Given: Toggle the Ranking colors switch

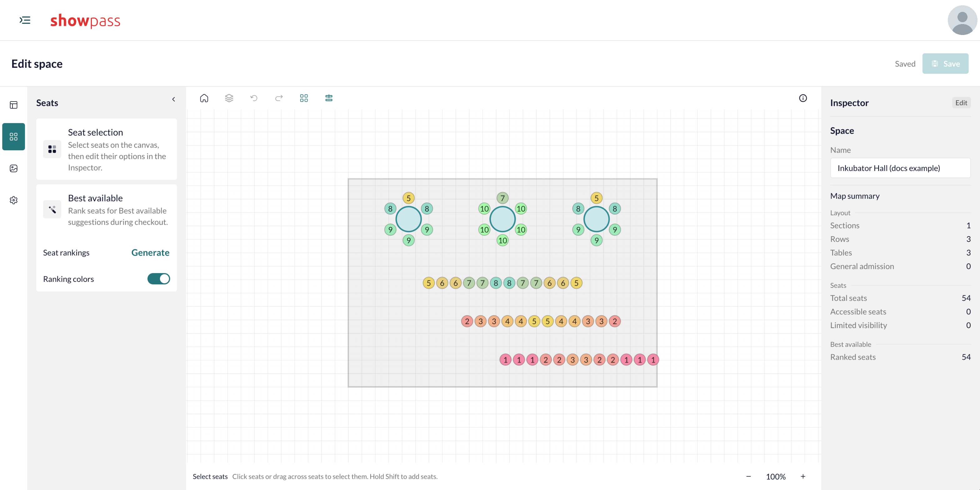Looking at the screenshot, I should tap(159, 279).
